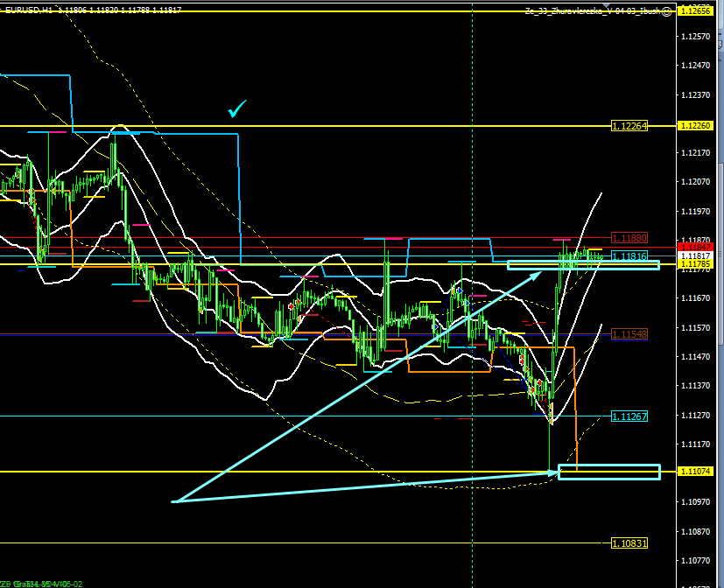The width and height of the screenshot is (724, 588).
Task: Click the cyan checkmark annotation
Action: (236, 109)
